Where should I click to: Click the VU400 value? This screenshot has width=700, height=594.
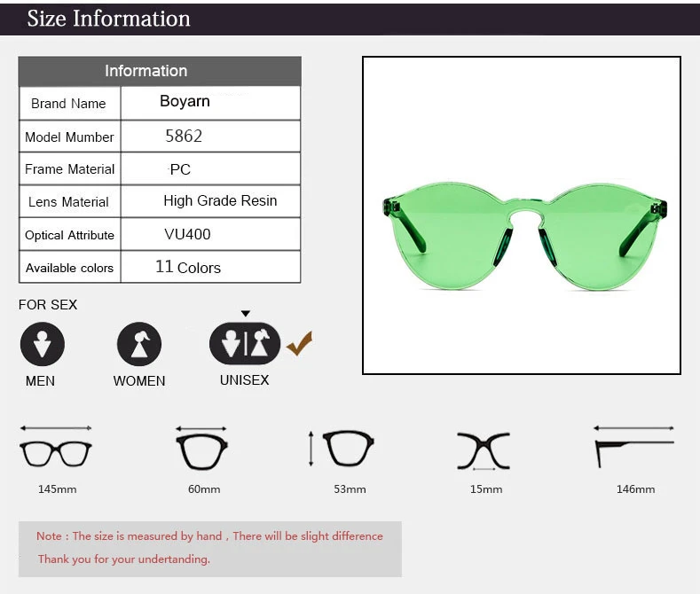click(187, 234)
